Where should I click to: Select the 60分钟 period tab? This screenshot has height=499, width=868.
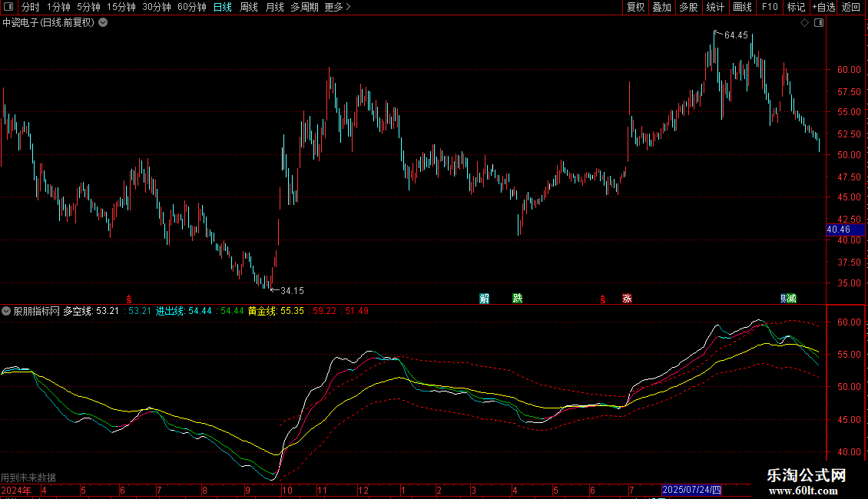pos(192,7)
